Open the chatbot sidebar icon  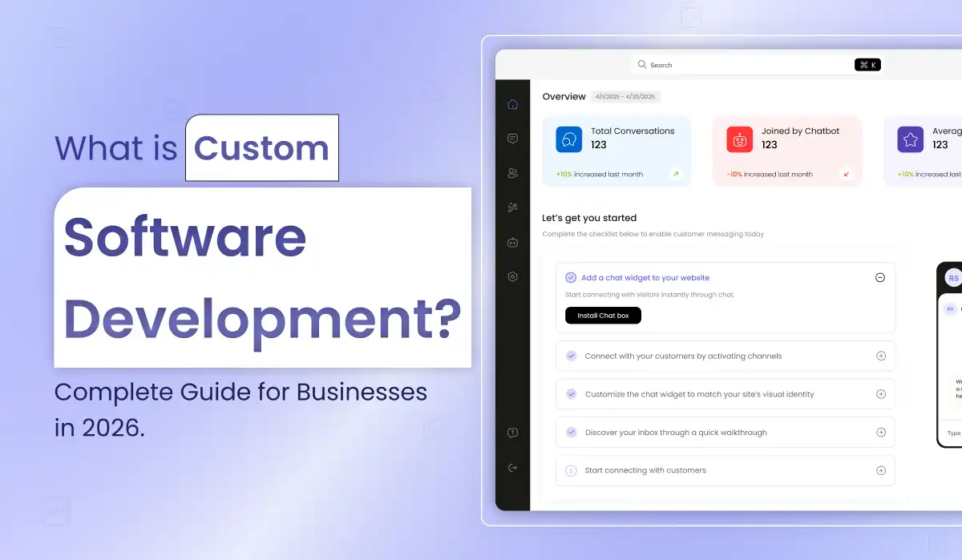coord(513,242)
